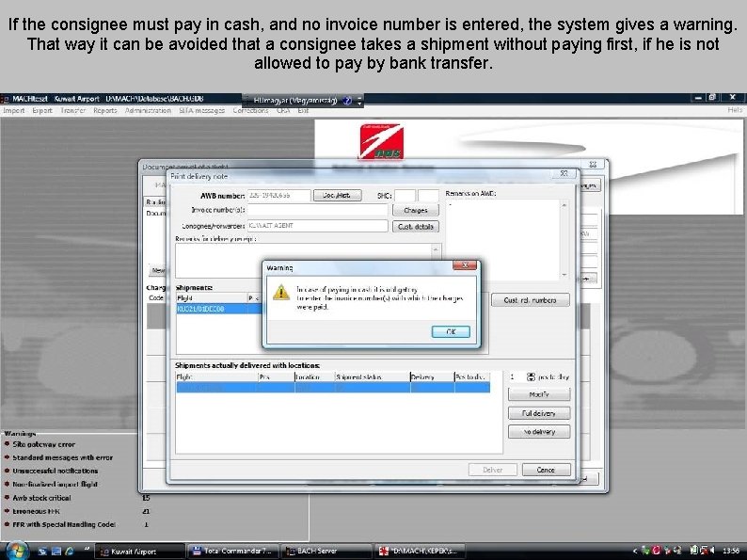Close the Warning dialog with the red X
Screen dimensions: 747x560
tap(465, 265)
